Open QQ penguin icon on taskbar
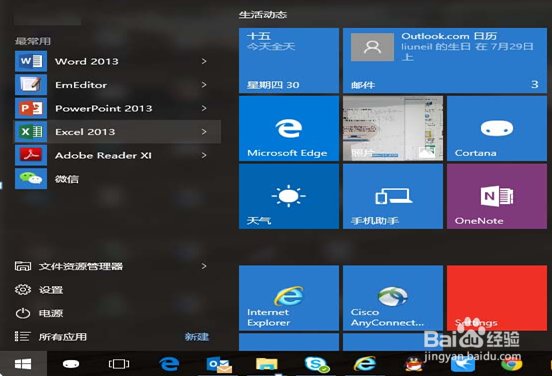The width and height of the screenshot is (552, 376). pos(414,364)
